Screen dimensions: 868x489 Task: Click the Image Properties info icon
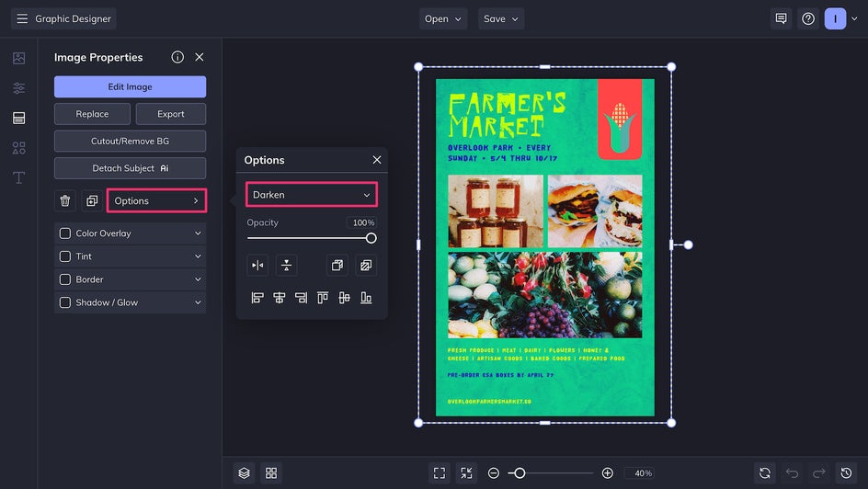click(177, 57)
